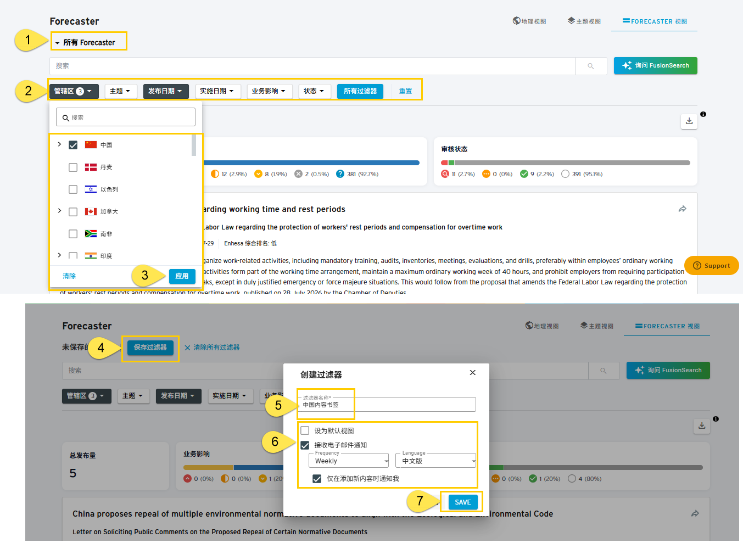Share the working time and rest periods article
The height and width of the screenshot is (560, 743).
point(683,209)
